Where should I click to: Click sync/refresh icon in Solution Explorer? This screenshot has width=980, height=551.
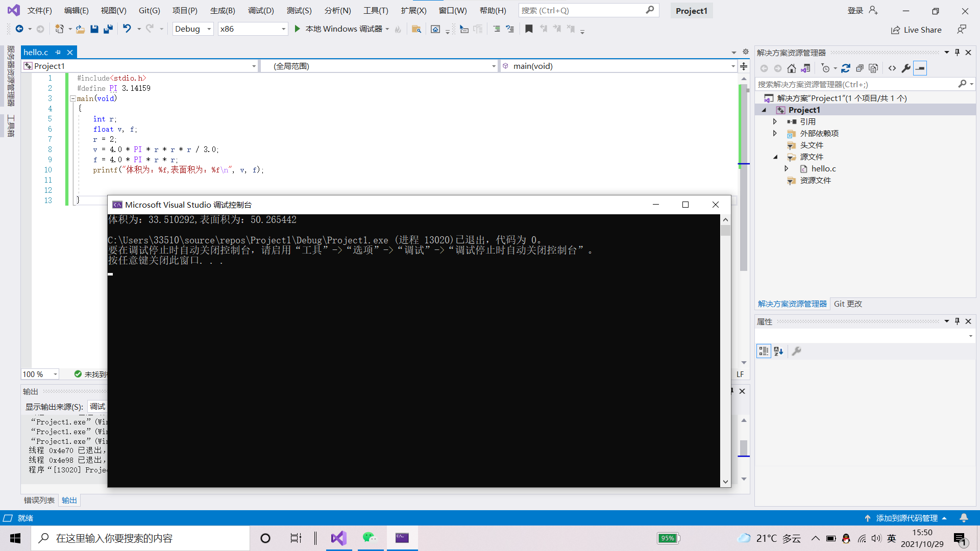[x=846, y=68]
